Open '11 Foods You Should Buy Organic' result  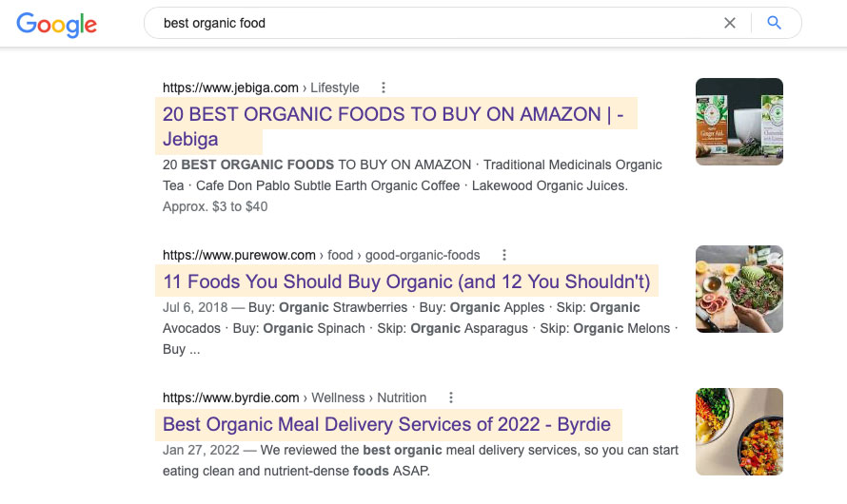(x=406, y=281)
